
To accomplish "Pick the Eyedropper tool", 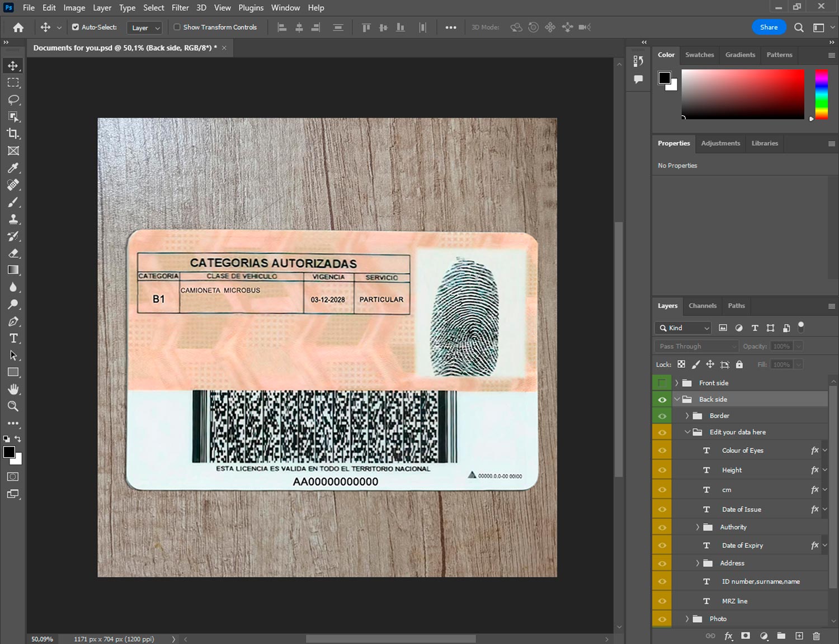I will (13, 168).
